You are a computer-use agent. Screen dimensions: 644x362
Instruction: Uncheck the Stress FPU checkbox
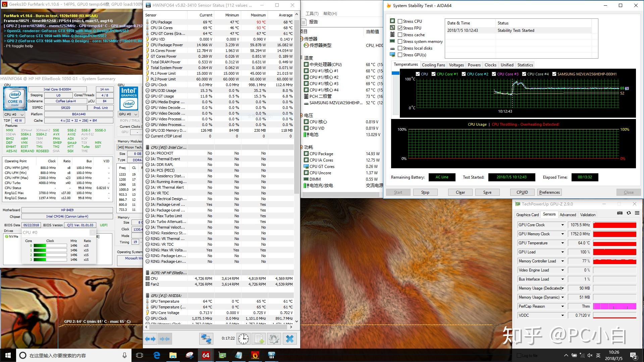click(x=400, y=28)
